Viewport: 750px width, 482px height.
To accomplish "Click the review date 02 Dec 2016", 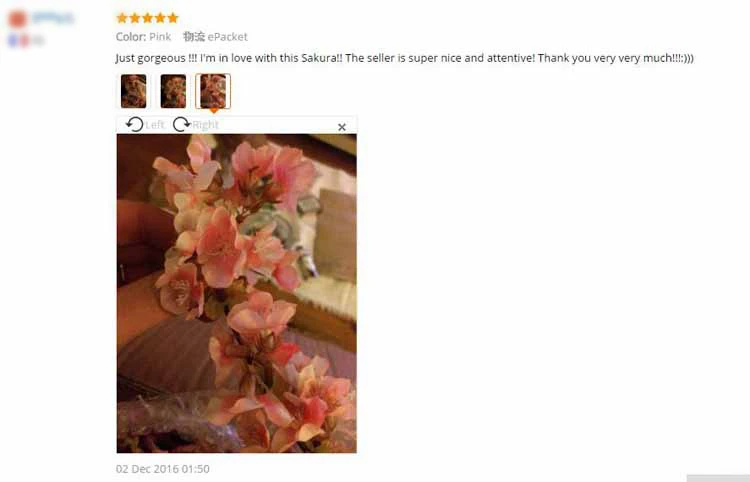I will point(163,469).
